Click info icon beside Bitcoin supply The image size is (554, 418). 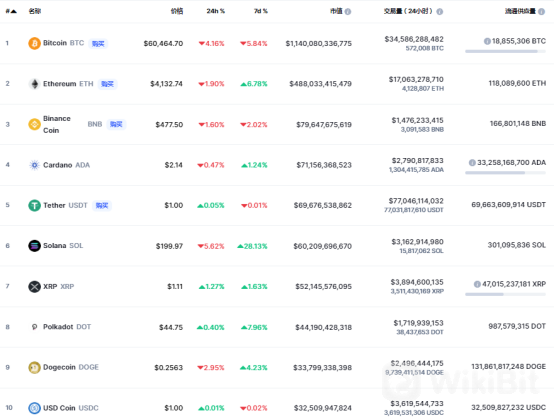click(487, 41)
